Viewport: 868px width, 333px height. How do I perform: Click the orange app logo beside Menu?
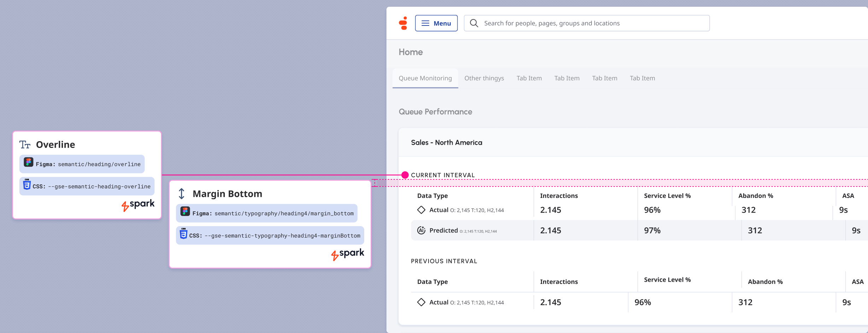tap(403, 23)
